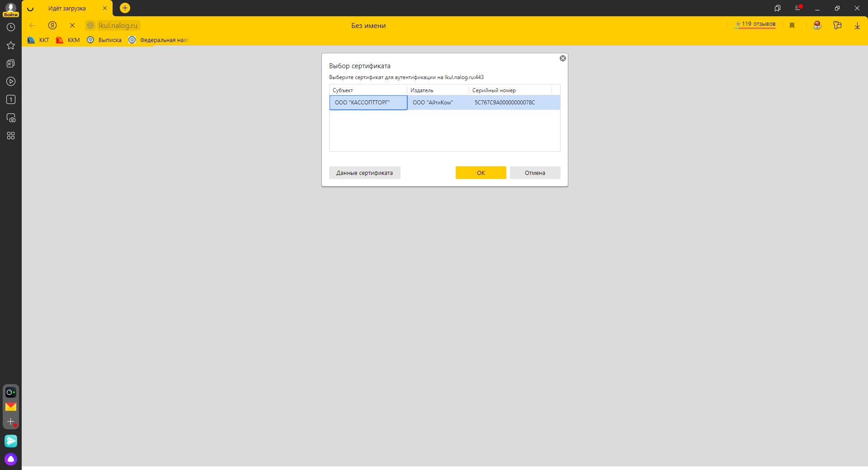The image size is (868, 470).
Task: Launch Alice voice assistant icon
Action: point(11,459)
